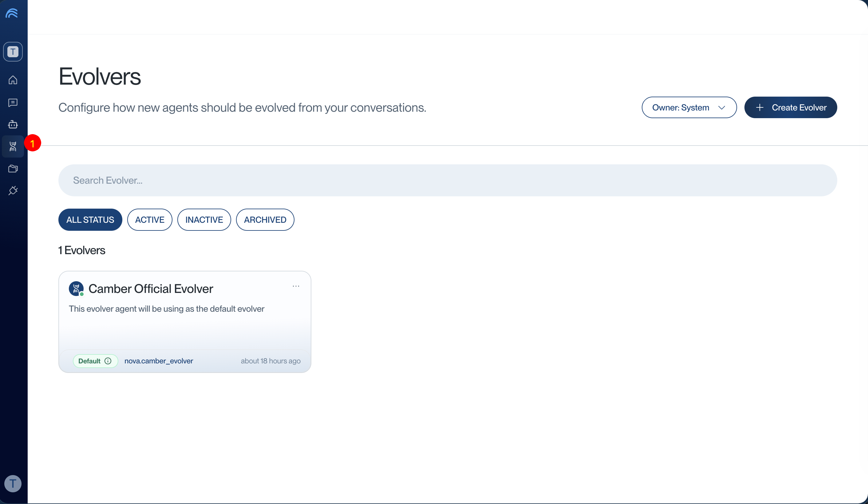This screenshot has height=504, width=868.
Task: Go to Home via sidebar icon
Action: point(13,80)
